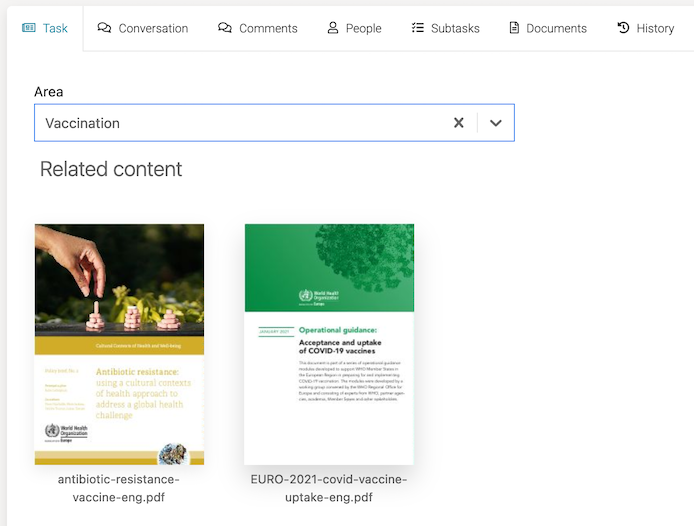Click the Area field label

click(49, 92)
